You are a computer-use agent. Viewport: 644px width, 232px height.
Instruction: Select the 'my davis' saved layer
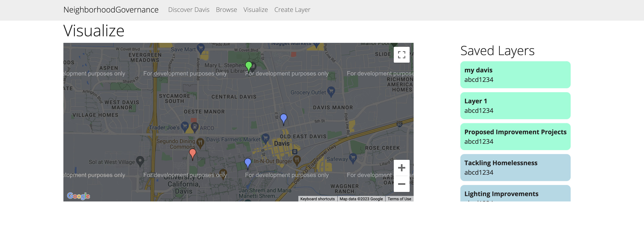[x=515, y=75]
